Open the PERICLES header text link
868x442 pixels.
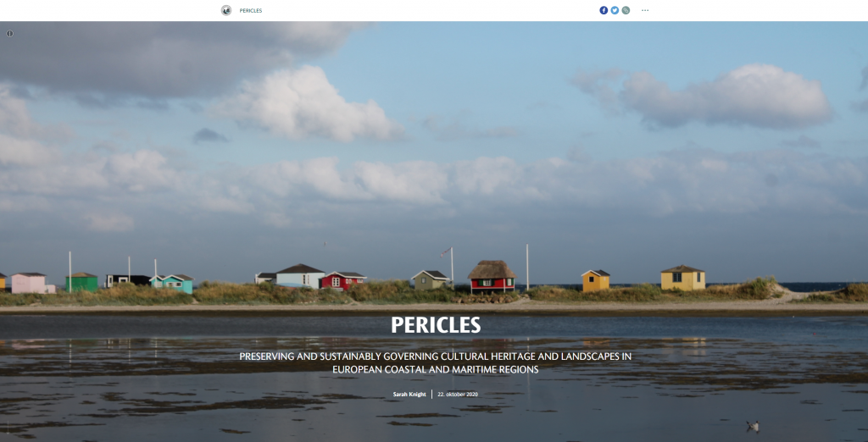pyautogui.click(x=251, y=10)
